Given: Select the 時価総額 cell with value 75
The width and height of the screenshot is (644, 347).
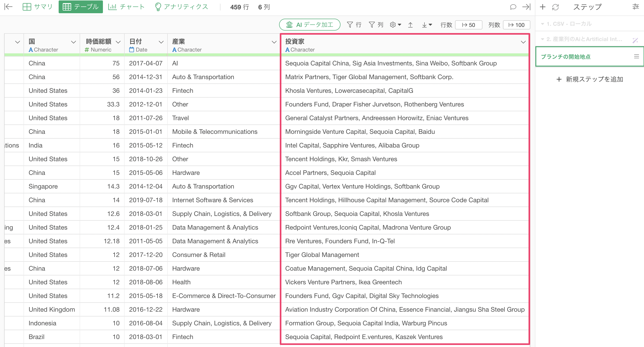Looking at the screenshot, I should [102, 63].
